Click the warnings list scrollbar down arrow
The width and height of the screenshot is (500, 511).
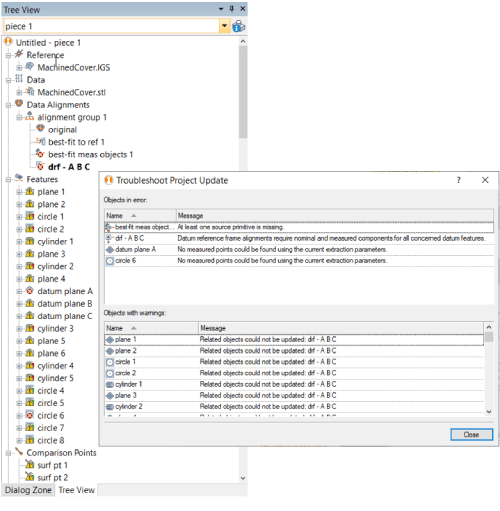point(489,412)
